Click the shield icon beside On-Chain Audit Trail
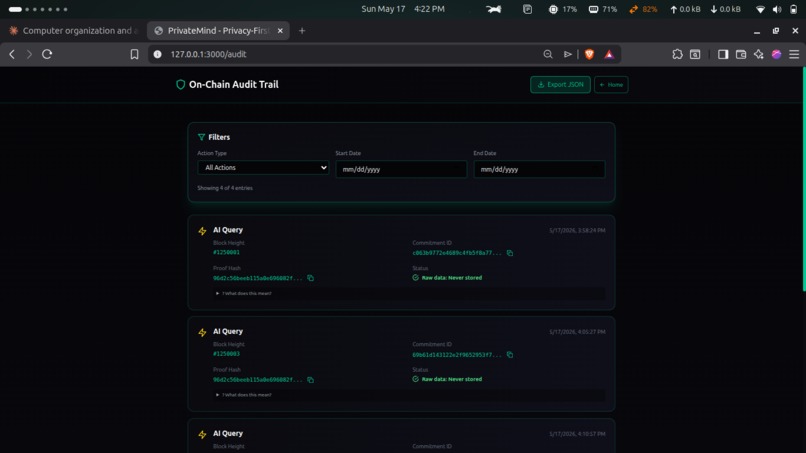This screenshot has width=806, height=453. coord(180,85)
